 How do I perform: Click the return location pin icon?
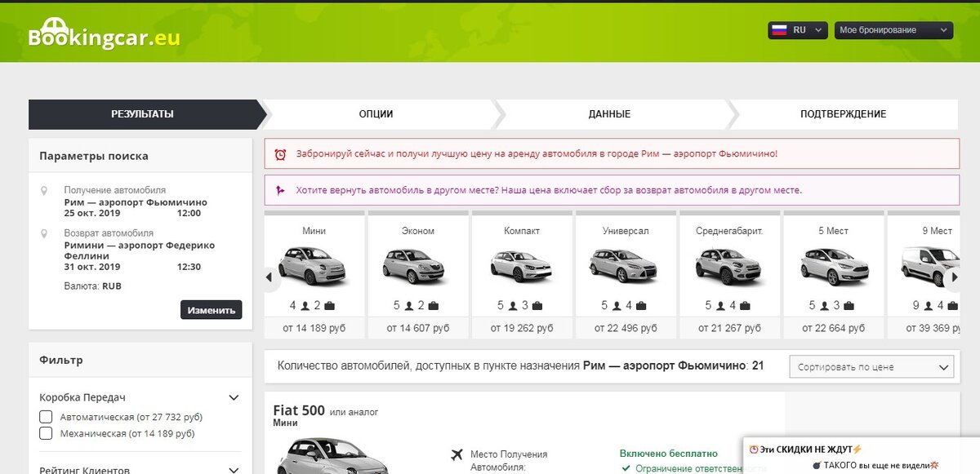(44, 233)
